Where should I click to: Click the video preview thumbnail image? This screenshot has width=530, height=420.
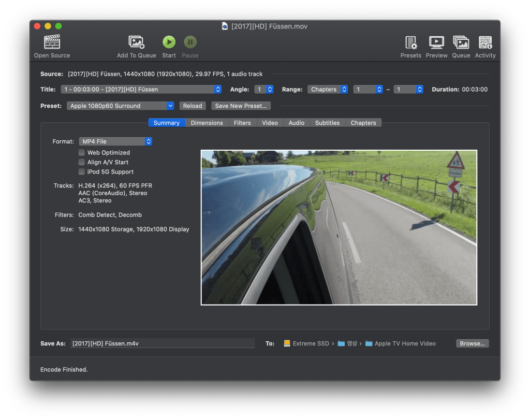point(338,227)
